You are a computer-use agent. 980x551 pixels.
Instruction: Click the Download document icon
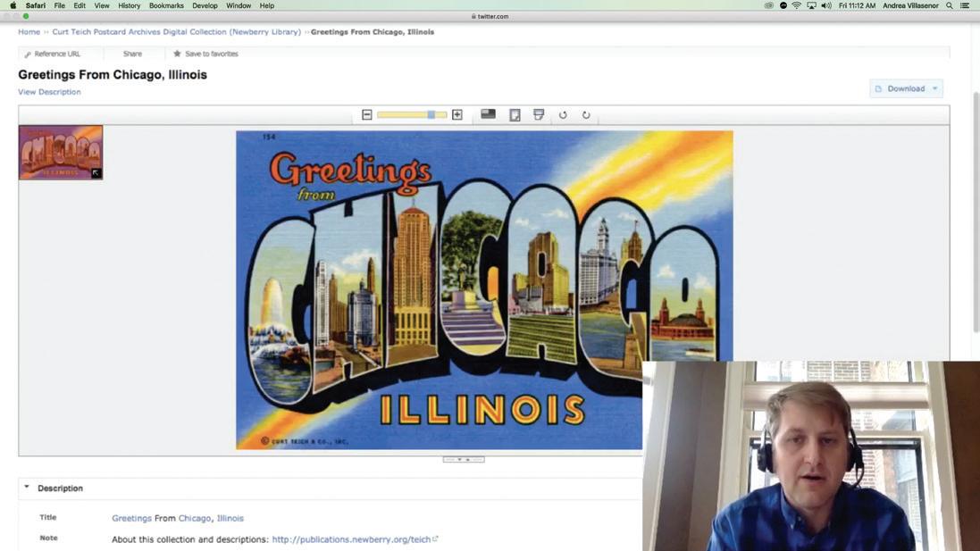(x=878, y=88)
